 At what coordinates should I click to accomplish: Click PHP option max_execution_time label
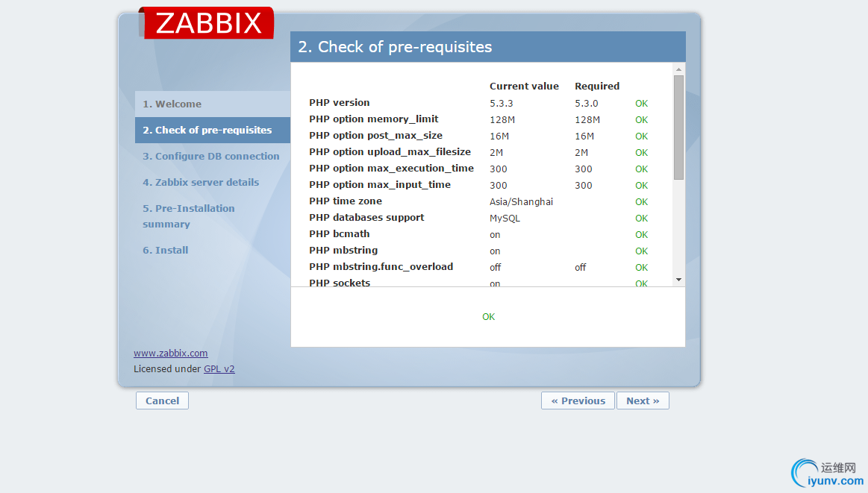pos(391,169)
